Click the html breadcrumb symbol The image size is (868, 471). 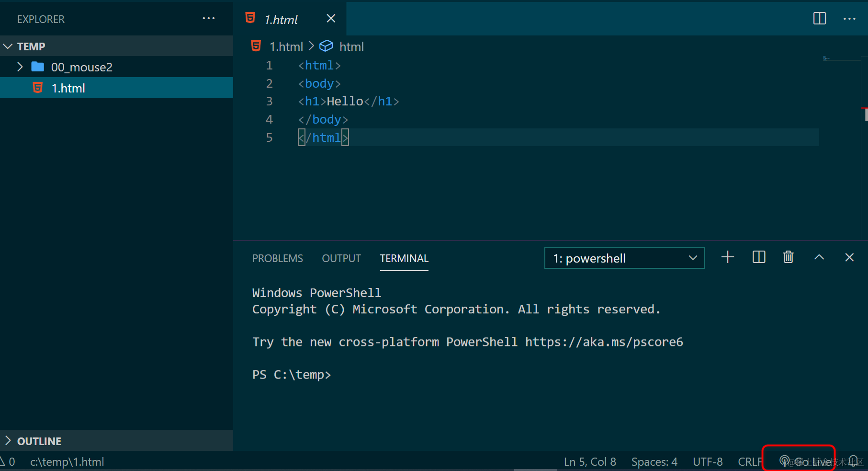click(351, 46)
